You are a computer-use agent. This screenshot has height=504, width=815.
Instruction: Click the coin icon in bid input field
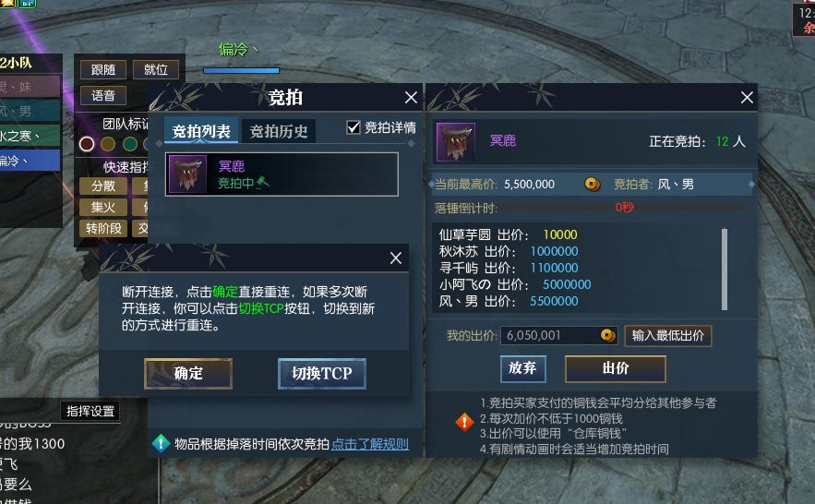pyautogui.click(x=607, y=335)
